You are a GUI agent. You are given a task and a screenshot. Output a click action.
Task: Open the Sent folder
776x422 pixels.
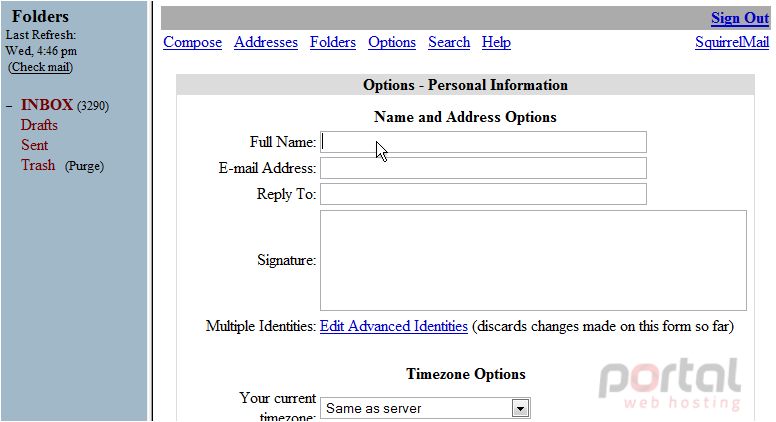[x=34, y=145]
